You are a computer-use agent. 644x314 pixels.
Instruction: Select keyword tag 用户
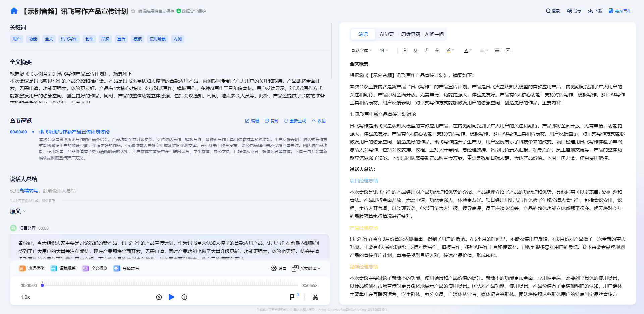click(x=17, y=39)
